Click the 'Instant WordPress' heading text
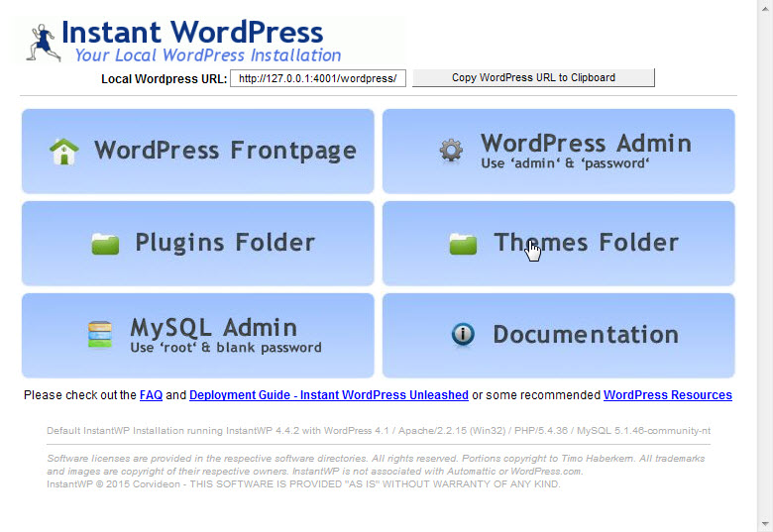 point(192,33)
